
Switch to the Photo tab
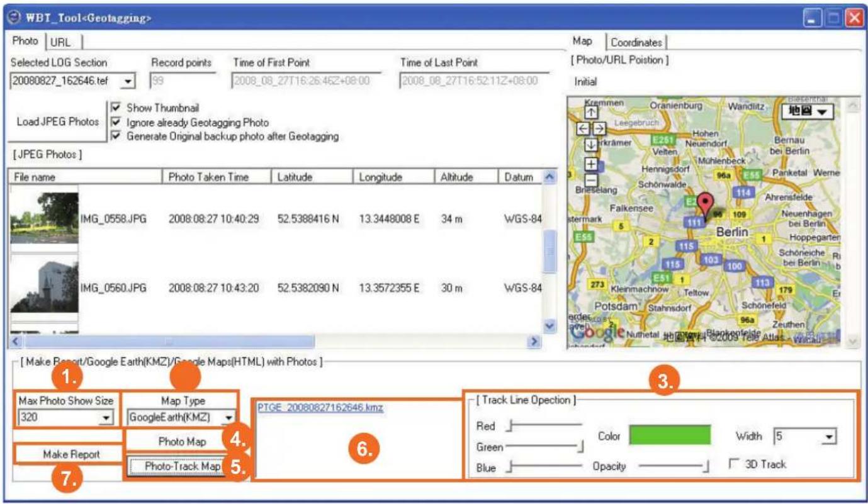point(25,42)
